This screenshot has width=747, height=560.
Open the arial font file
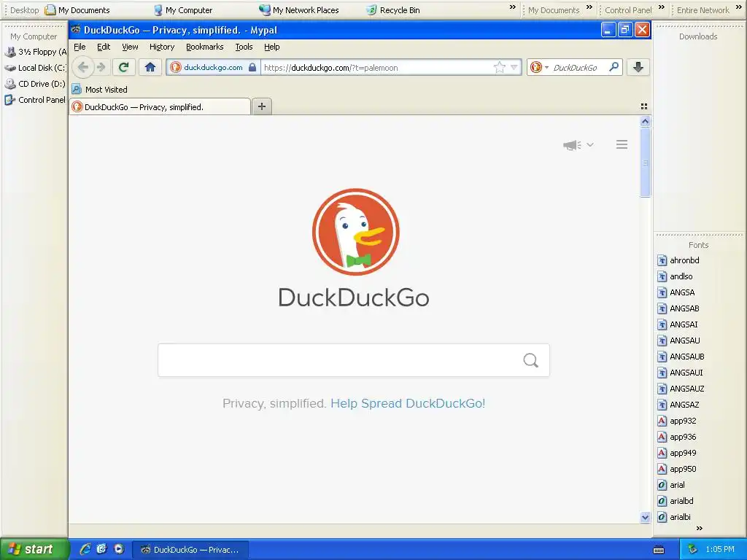click(671, 485)
